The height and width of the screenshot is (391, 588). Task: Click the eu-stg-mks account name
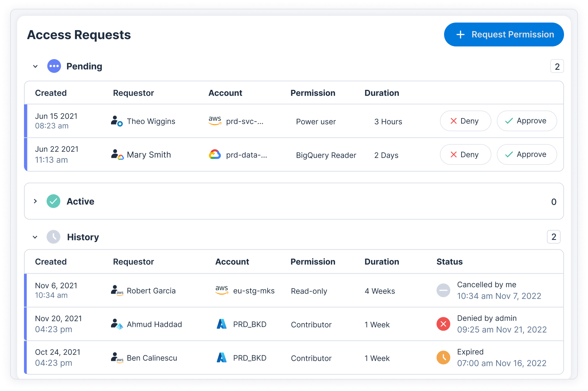254,291
